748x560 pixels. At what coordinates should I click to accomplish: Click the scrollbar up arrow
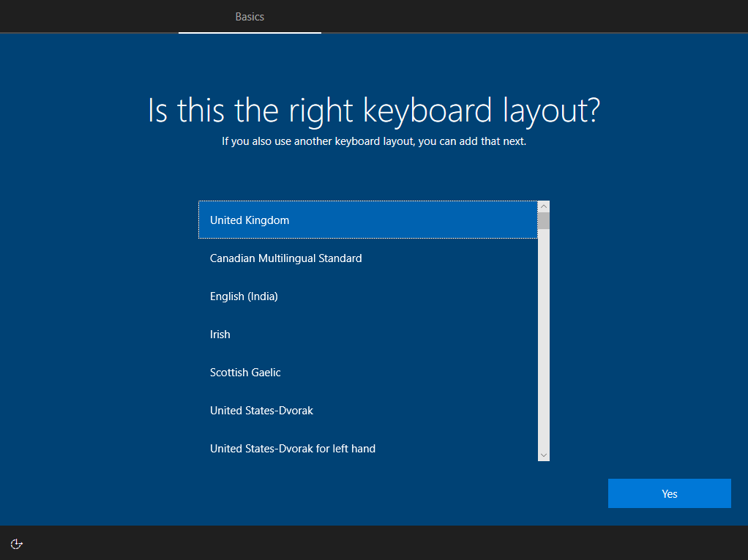[543, 206]
